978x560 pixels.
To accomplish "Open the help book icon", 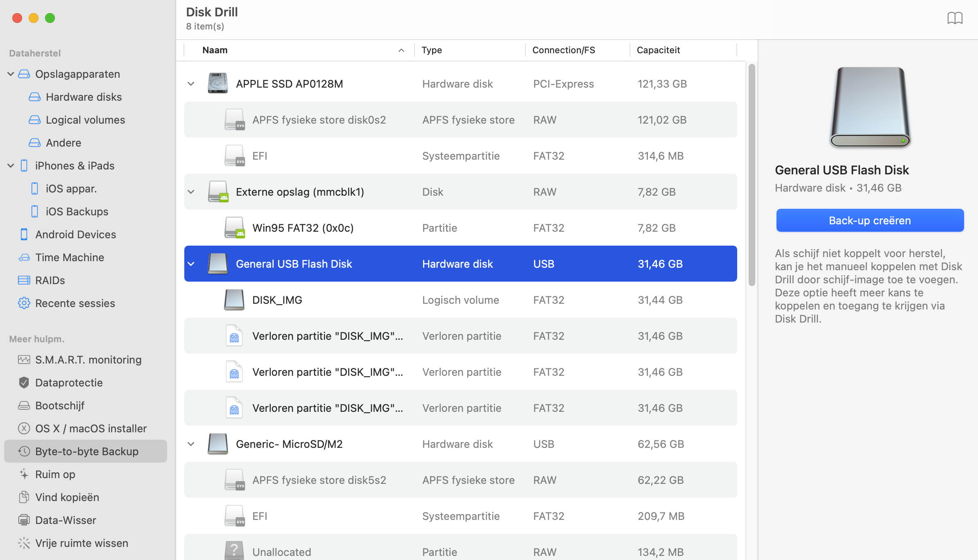I will [x=955, y=18].
